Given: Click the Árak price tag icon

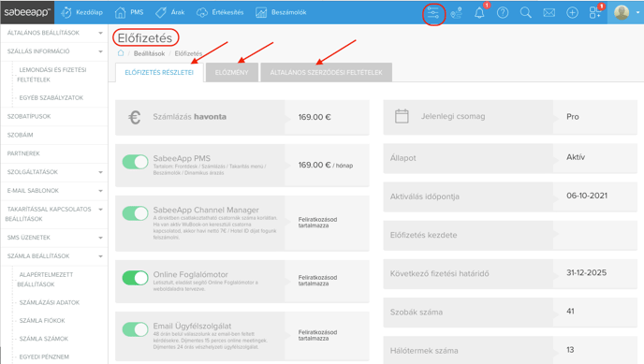Looking at the screenshot, I should [x=161, y=13].
